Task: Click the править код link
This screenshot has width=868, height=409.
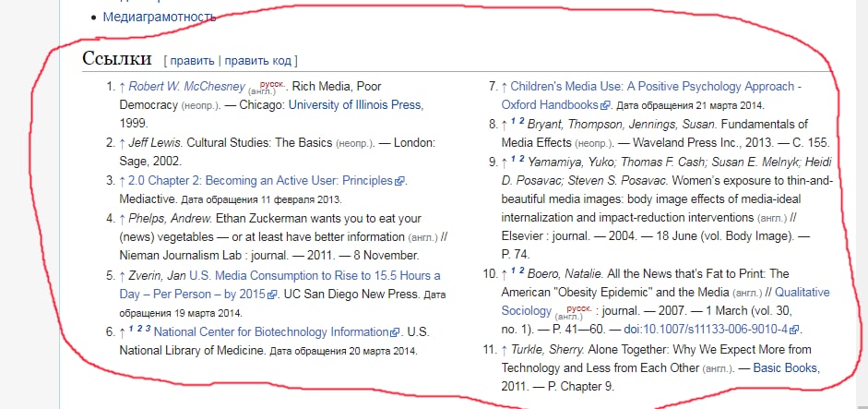Action: 258,60
